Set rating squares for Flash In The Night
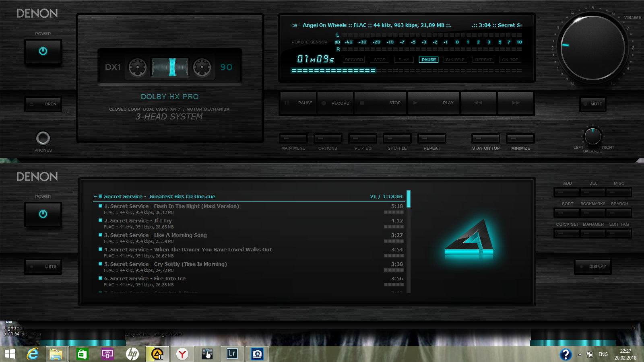The width and height of the screenshot is (644, 362). pos(394,212)
